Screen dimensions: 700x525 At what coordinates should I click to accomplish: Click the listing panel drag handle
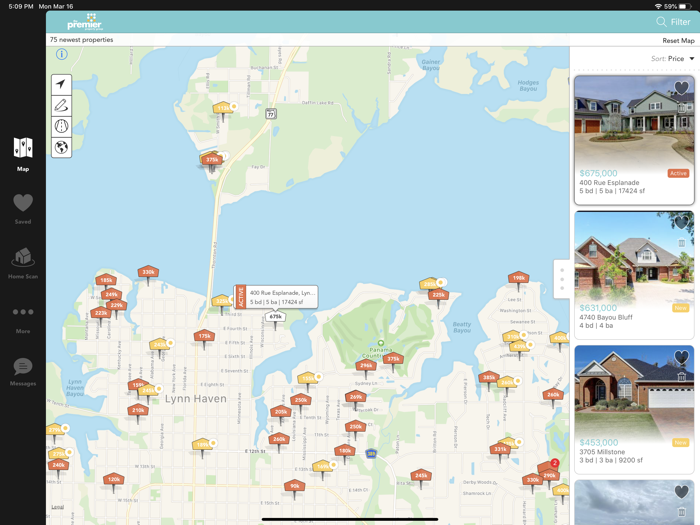point(562,279)
